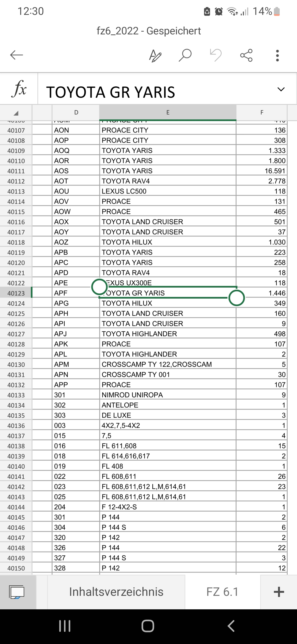Select cell TOYOTA HILUX in row 40118
This screenshot has height=644, width=297.
coord(168,242)
